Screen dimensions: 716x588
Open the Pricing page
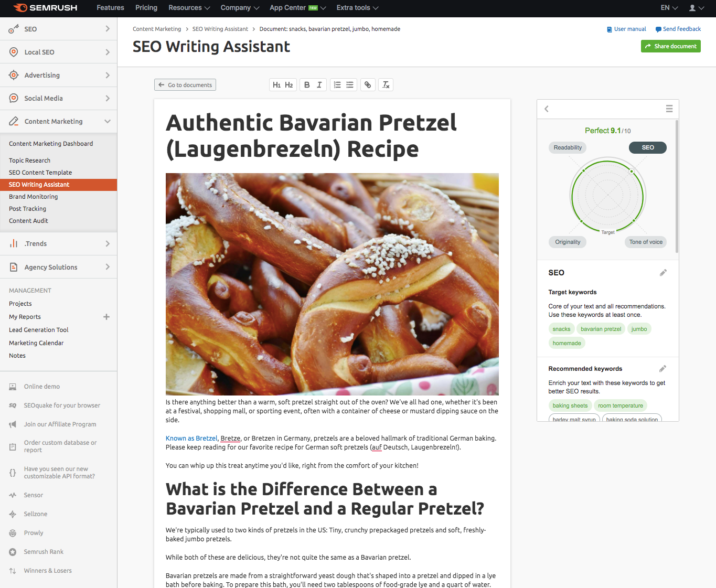click(x=146, y=8)
